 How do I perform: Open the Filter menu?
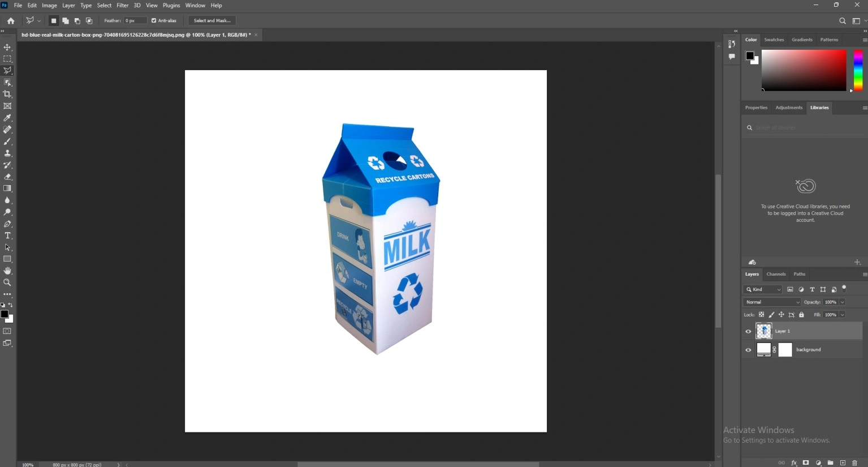pos(123,5)
